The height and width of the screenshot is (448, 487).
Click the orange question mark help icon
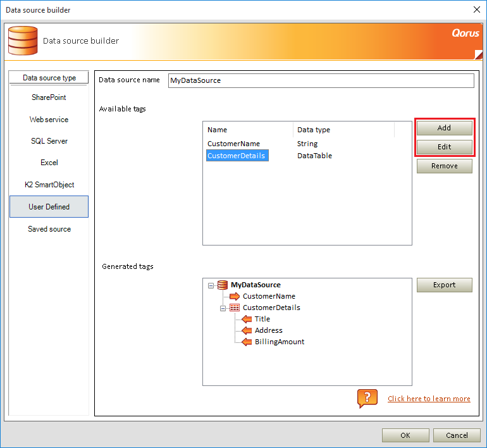367,398
